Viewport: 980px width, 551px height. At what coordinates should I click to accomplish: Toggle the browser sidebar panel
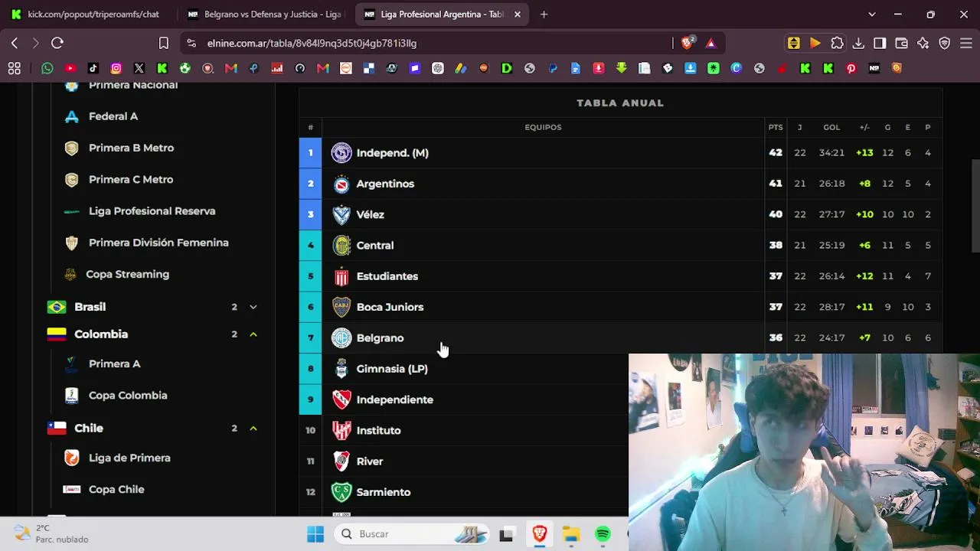point(880,43)
